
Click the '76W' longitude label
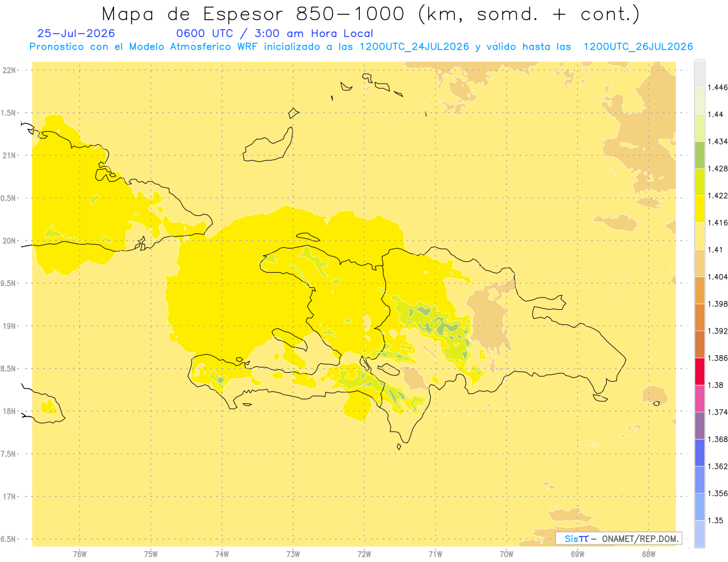point(79,554)
